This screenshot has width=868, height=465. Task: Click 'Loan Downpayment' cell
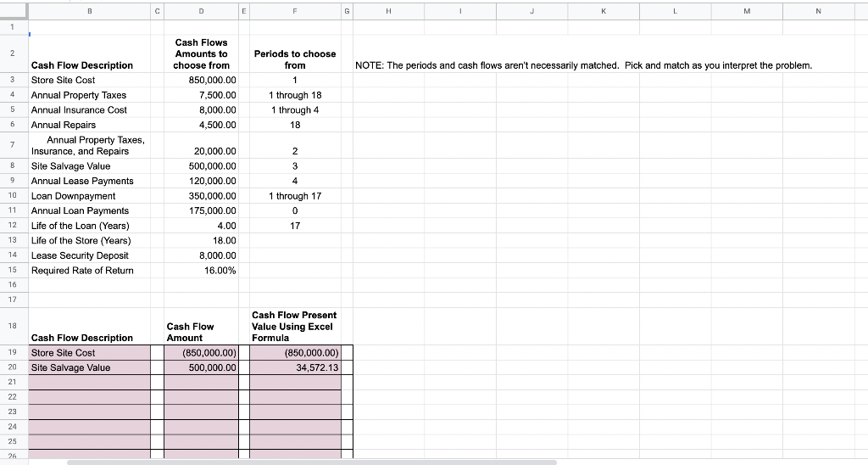(89, 196)
